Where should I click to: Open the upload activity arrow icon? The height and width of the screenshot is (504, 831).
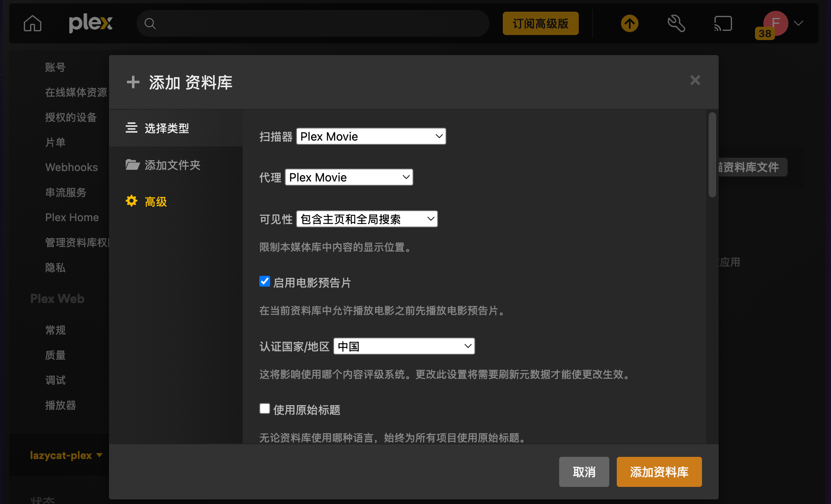coord(630,23)
